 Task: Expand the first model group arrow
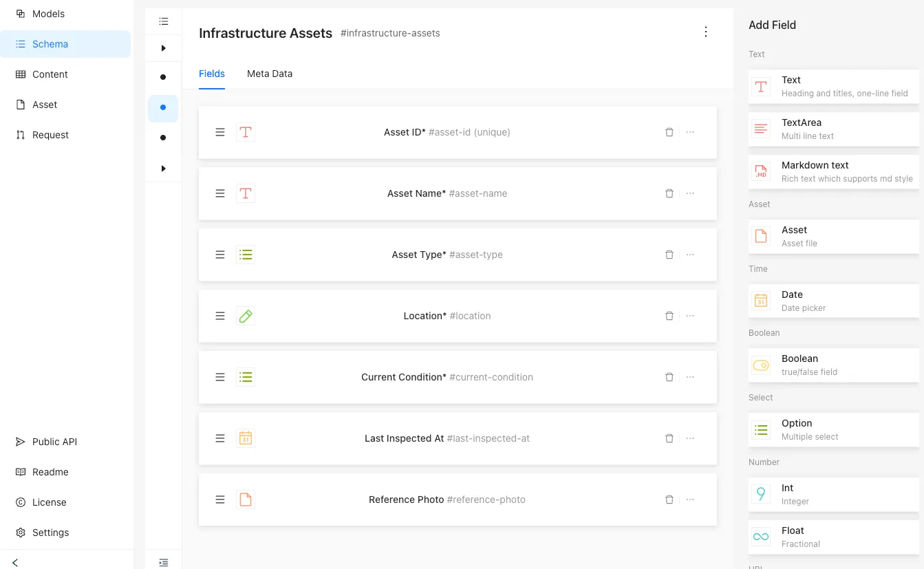click(x=163, y=48)
